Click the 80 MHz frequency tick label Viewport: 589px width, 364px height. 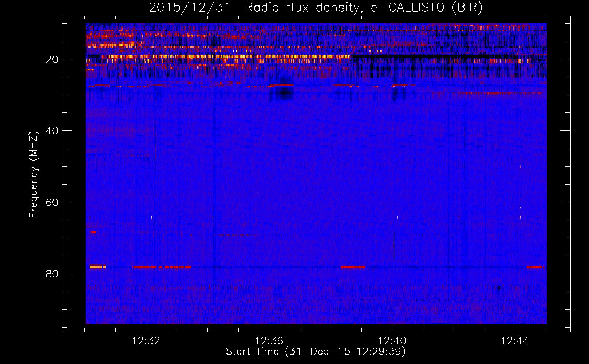coord(52,274)
